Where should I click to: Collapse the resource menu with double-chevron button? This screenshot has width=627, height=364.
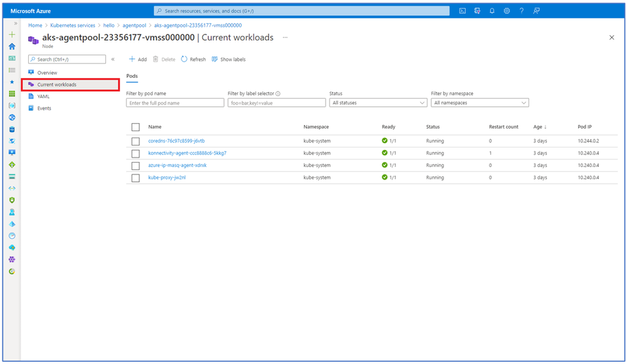tap(113, 59)
